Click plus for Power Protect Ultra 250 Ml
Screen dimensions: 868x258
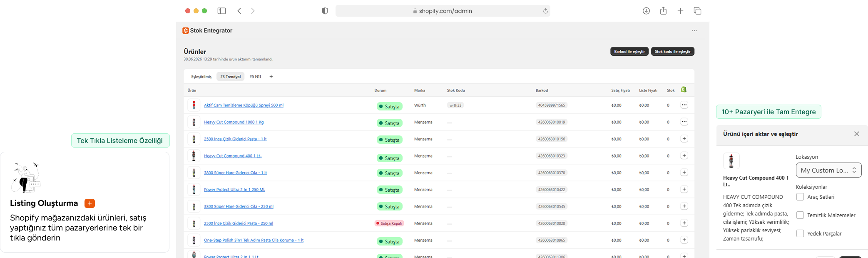pos(684,189)
